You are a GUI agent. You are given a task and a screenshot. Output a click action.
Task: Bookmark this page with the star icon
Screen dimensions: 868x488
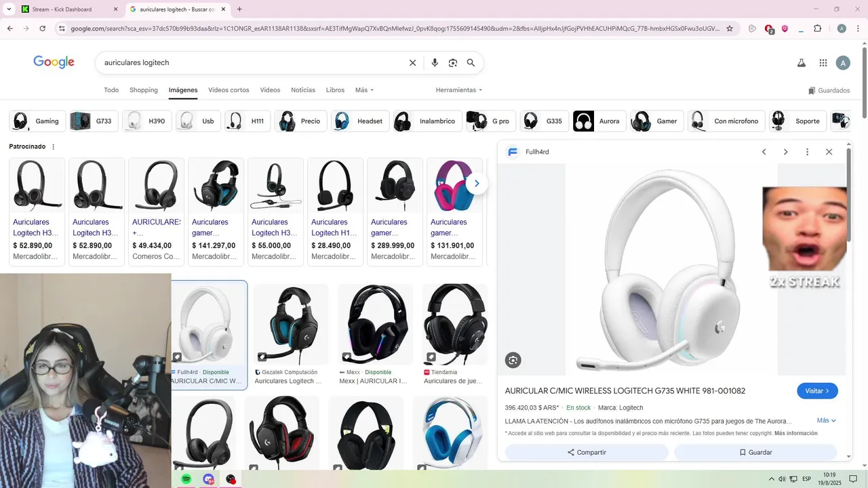730,28
